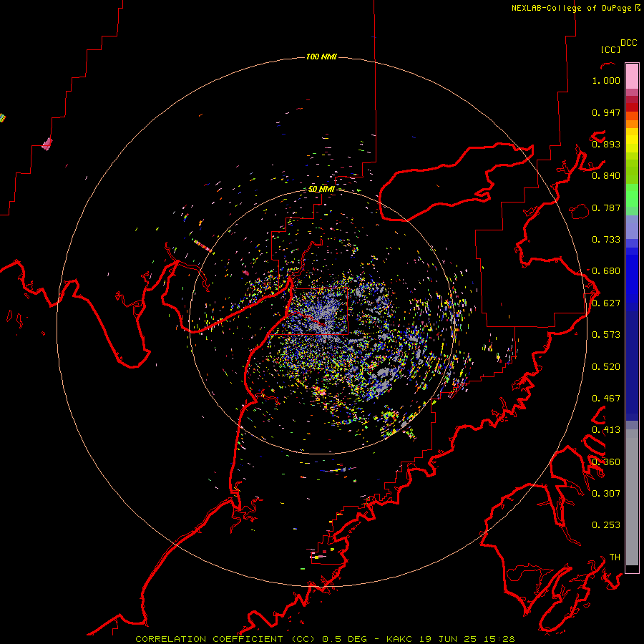The width and height of the screenshot is (644, 644).
Task: Click the 0.733 value on the color scale
Action: [x=606, y=240]
